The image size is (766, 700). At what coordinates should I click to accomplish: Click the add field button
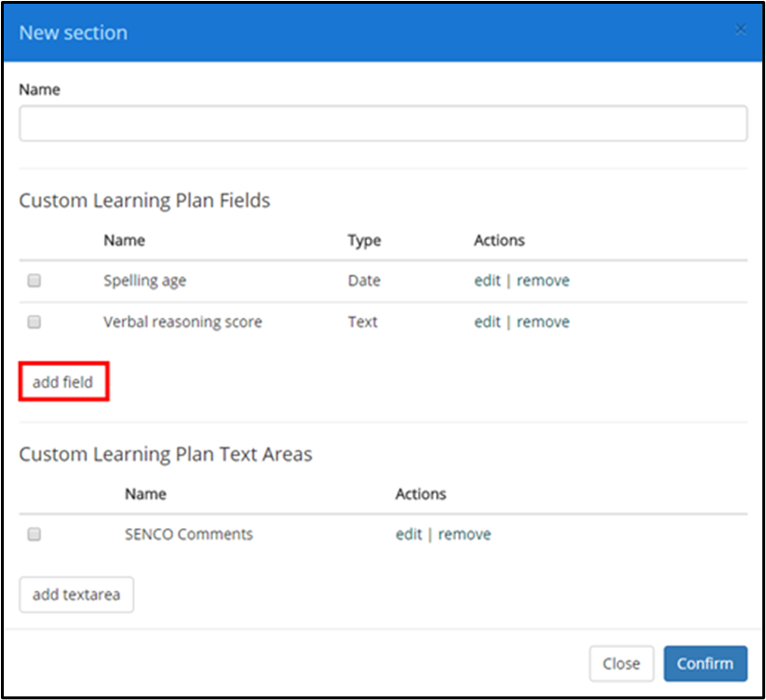pos(64,381)
